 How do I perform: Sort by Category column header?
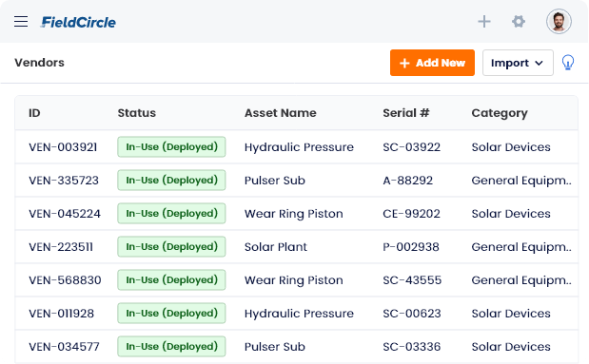coord(500,113)
